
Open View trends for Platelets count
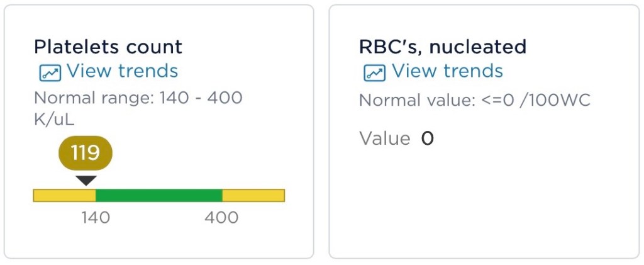(122, 71)
